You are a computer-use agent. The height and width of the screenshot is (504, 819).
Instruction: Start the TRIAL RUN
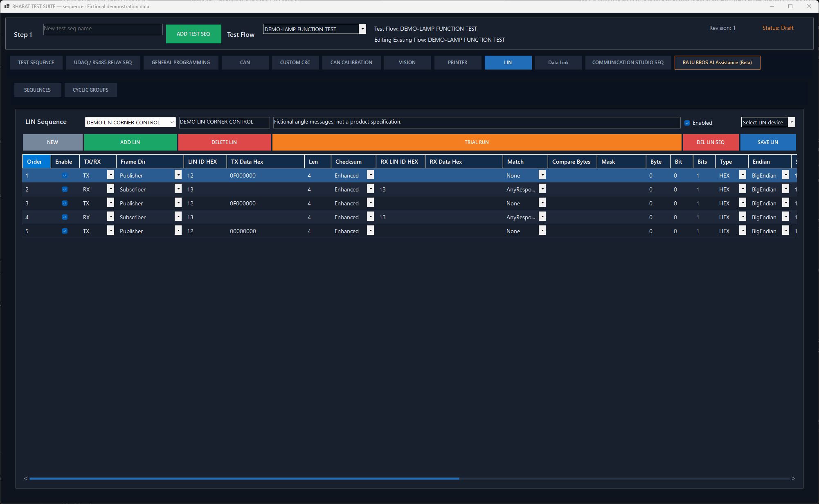477,142
